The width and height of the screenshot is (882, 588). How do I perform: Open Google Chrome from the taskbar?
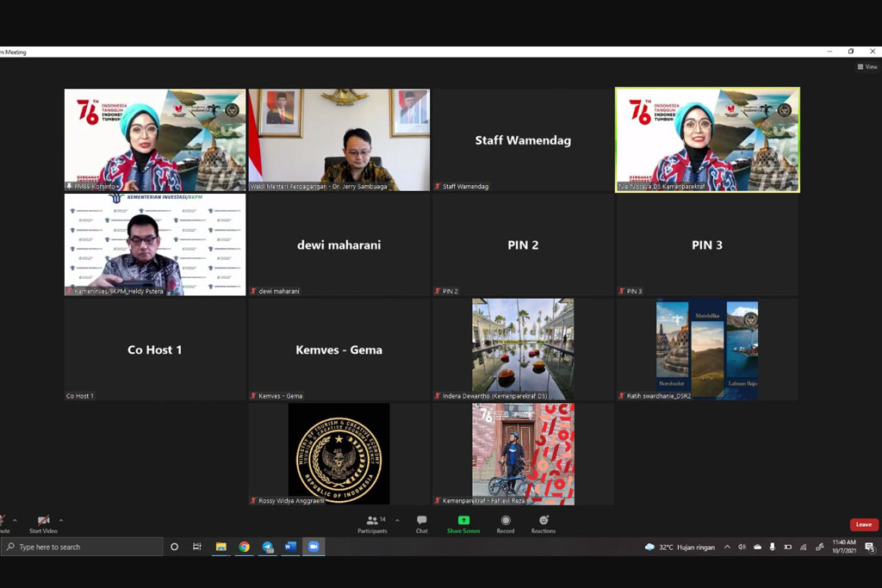[245, 547]
